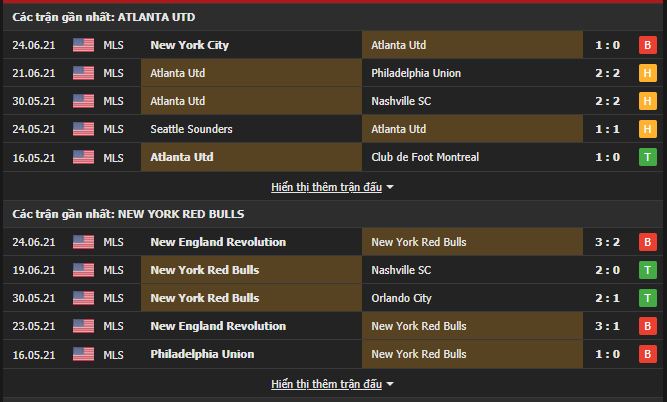Click US flag icon on 19.06.21 Red Bulls match
The height and width of the screenshot is (402, 667).
(x=83, y=270)
